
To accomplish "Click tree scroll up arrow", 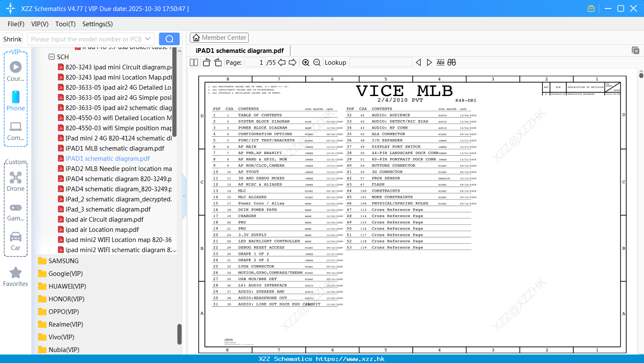I will (x=179, y=51).
